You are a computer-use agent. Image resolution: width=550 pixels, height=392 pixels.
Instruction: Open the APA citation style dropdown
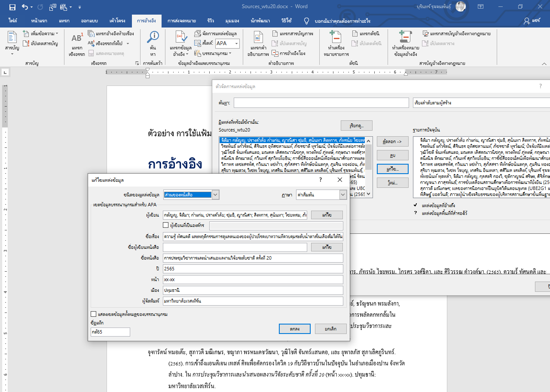tap(236, 43)
